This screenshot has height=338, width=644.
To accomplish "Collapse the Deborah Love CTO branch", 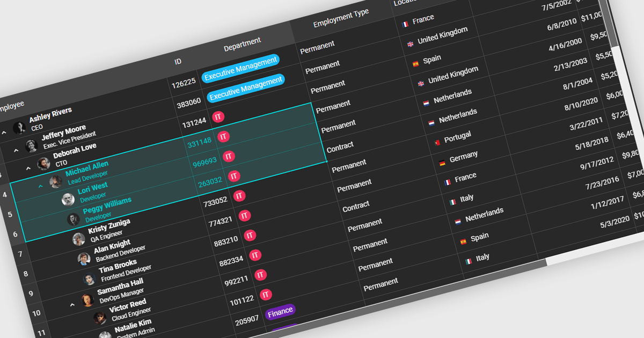I will click(28, 168).
